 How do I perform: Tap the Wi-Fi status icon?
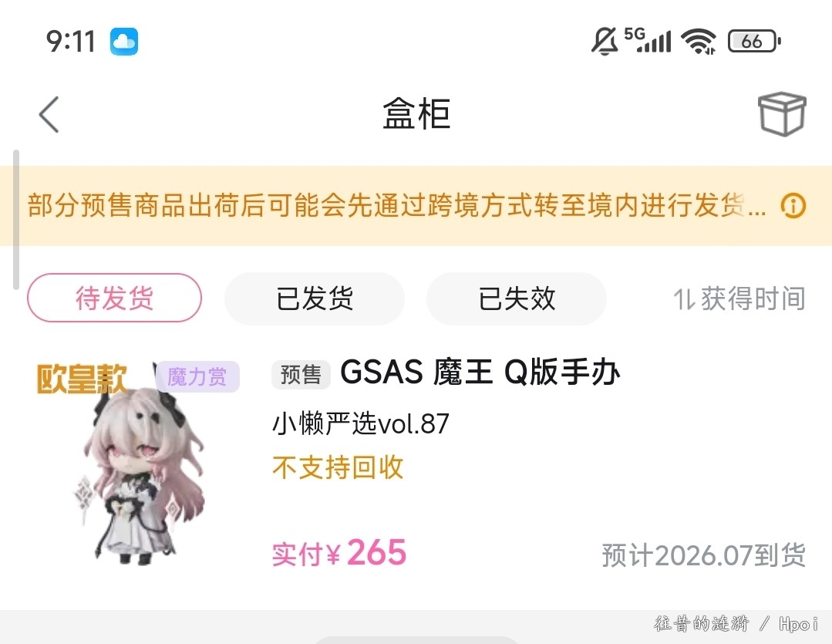699,41
